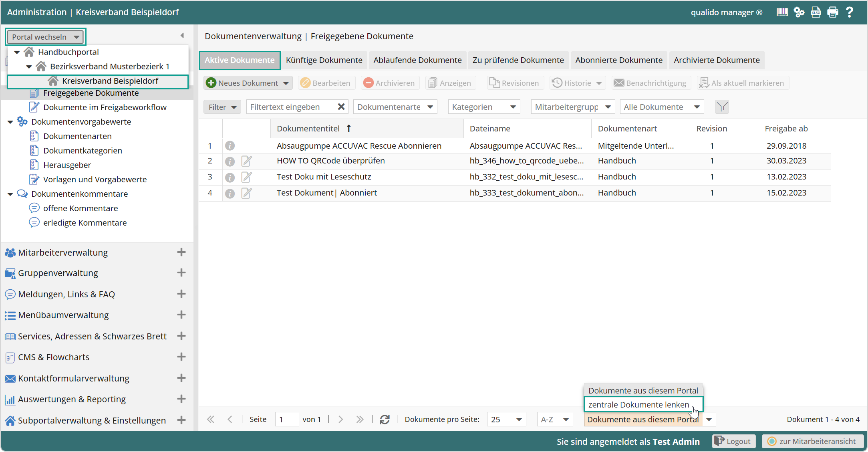Clear the filter text with X icon

tap(341, 107)
